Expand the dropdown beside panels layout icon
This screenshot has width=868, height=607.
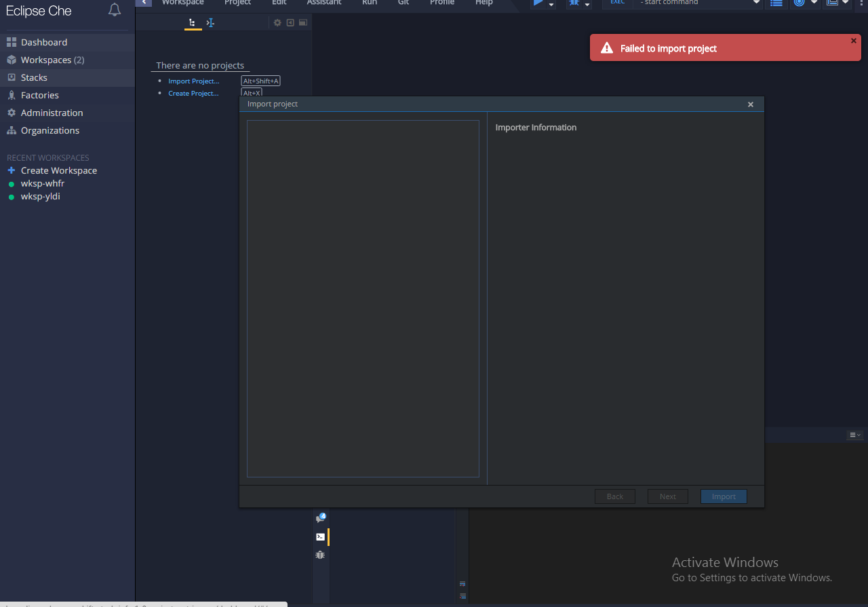[846, 3]
